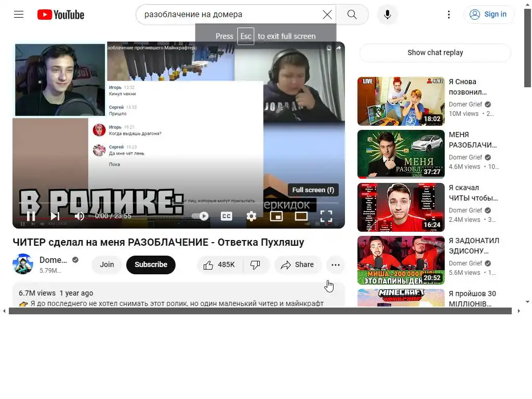Click the magnifier search button

click(x=352, y=14)
